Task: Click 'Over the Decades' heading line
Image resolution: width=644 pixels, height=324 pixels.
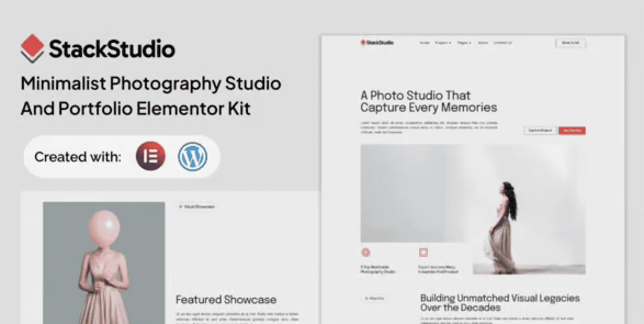Action: point(460,308)
